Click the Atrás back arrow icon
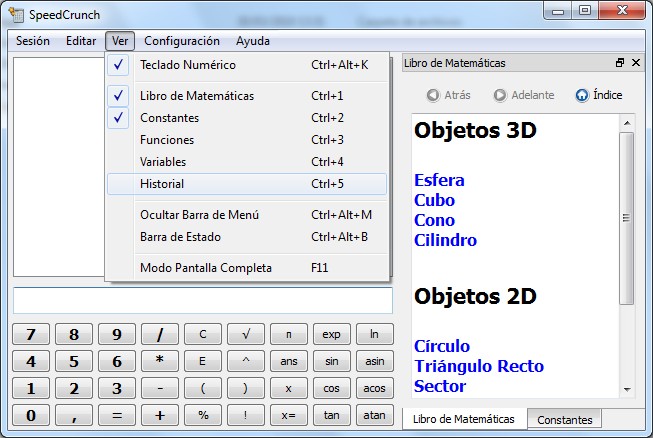 433,95
